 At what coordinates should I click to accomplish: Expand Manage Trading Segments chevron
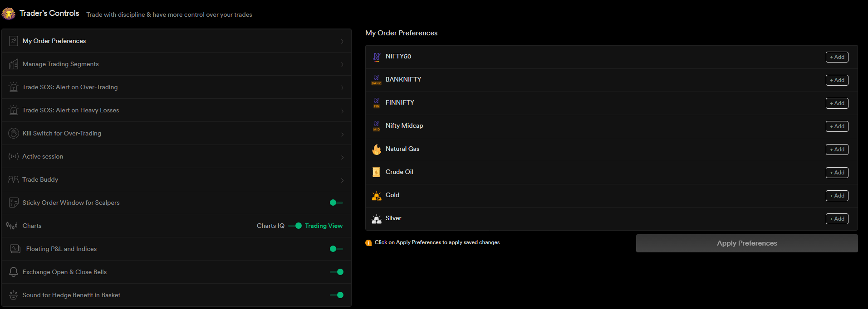coord(342,65)
